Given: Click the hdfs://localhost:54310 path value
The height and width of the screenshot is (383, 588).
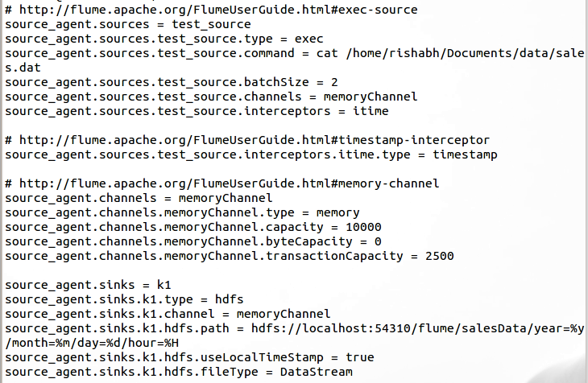Looking at the screenshot, I should (x=418, y=328).
